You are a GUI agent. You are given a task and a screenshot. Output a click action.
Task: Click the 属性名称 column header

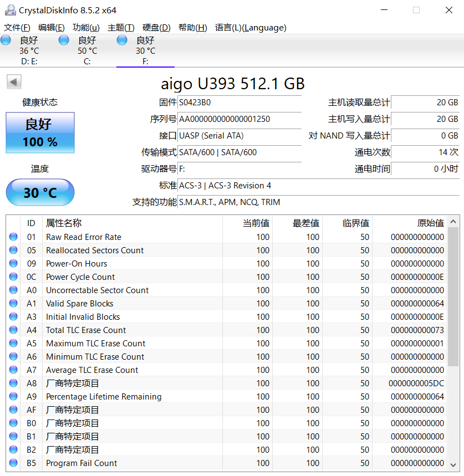tap(132, 223)
